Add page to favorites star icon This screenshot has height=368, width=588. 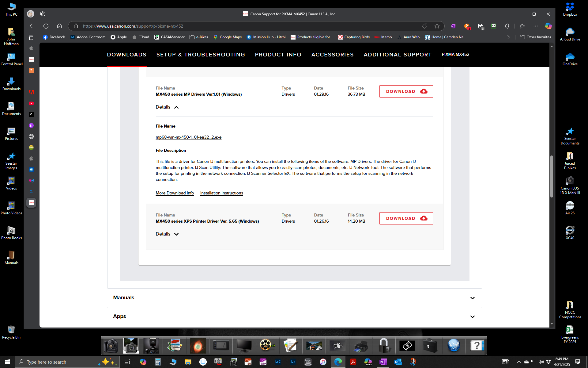pyautogui.click(x=437, y=26)
